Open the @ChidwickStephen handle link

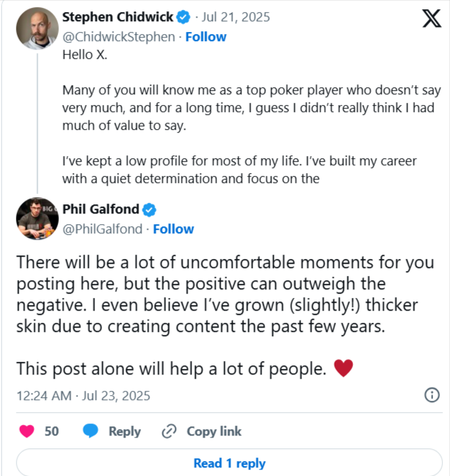pos(118,36)
